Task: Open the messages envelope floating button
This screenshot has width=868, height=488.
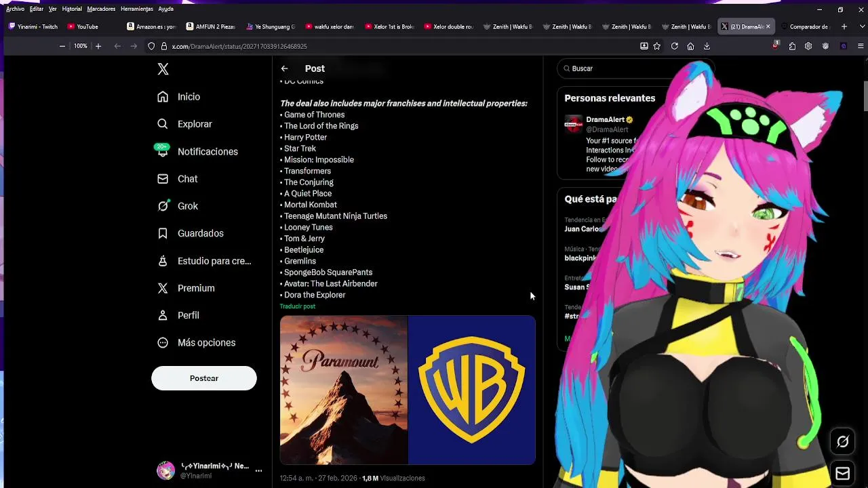Action: [x=842, y=473]
